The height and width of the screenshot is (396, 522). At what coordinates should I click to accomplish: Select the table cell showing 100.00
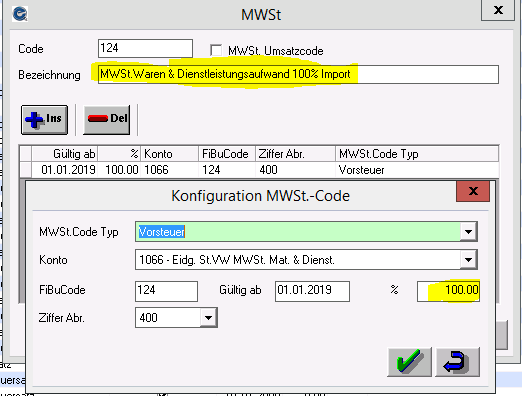[119, 170]
